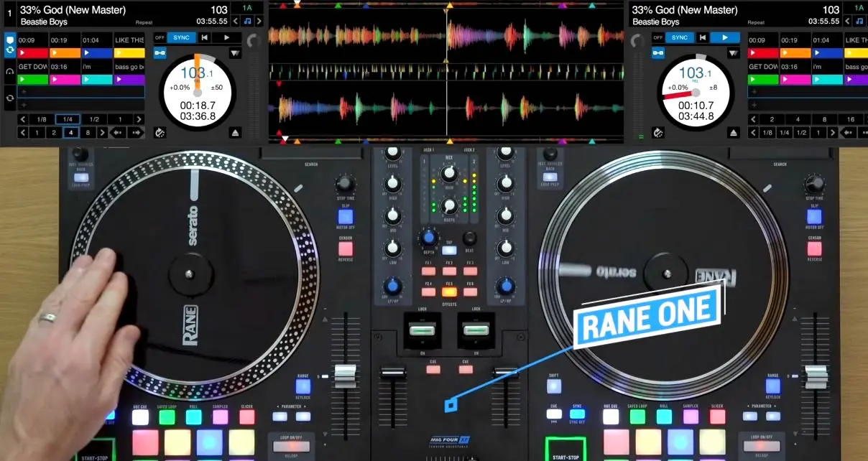Click FX 1 button on mixer
This screenshot has height=461, width=868.
[428, 272]
